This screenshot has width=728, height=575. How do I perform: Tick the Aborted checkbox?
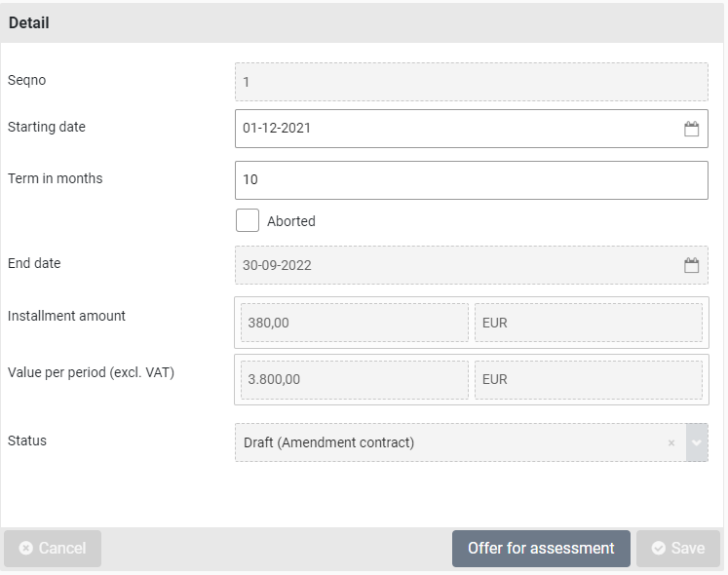pos(248,220)
